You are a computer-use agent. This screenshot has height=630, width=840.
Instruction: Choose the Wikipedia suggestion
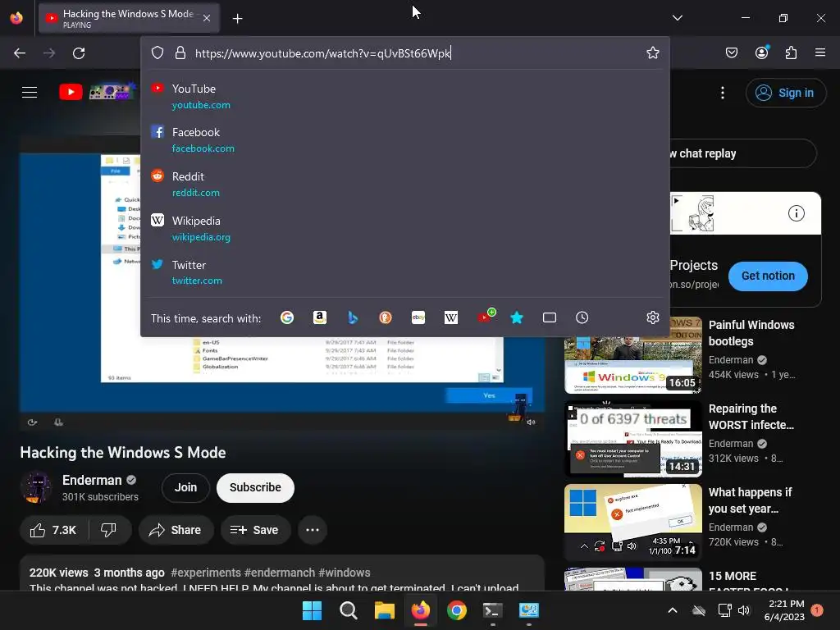[x=404, y=228]
